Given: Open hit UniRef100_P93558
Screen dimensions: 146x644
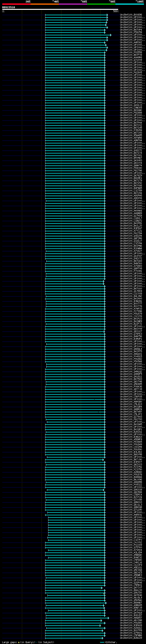Looking at the screenshot, I should (131, 53).
